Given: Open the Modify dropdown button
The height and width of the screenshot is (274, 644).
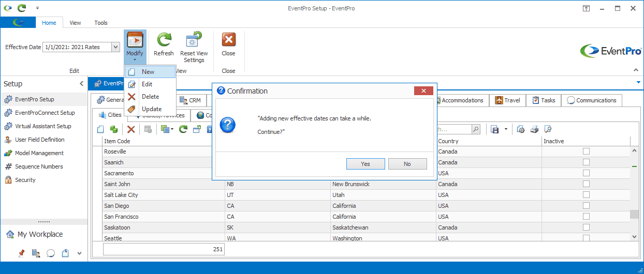Looking at the screenshot, I should click(x=135, y=47).
